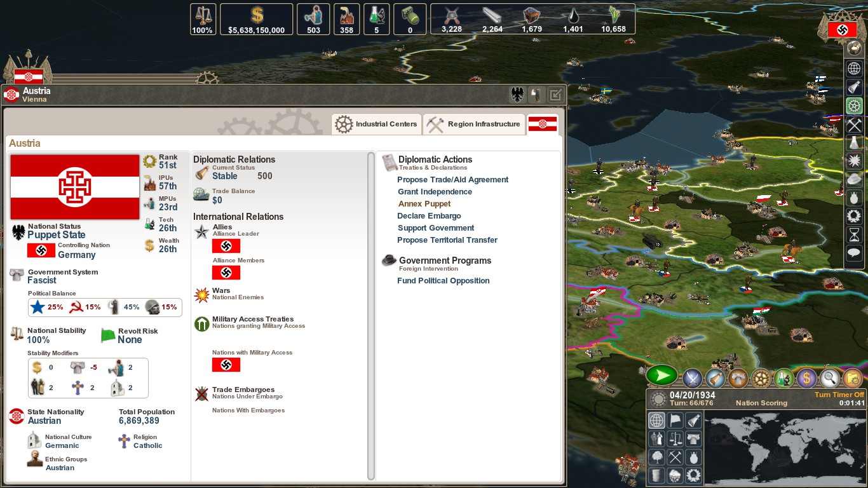Click the population 503 resource box

[314, 19]
